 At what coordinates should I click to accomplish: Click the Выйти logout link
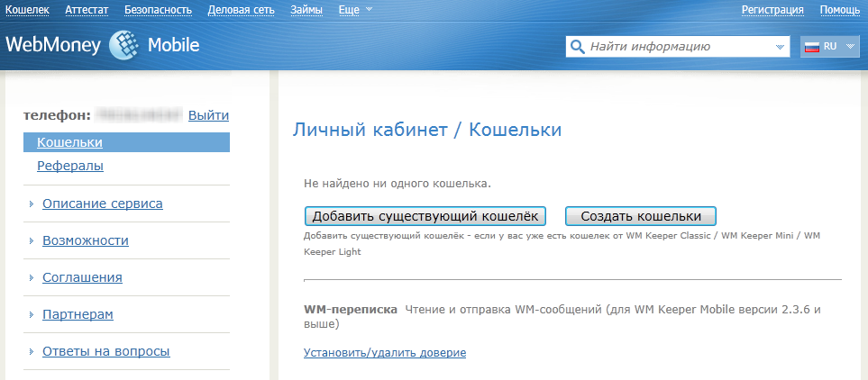(x=208, y=115)
